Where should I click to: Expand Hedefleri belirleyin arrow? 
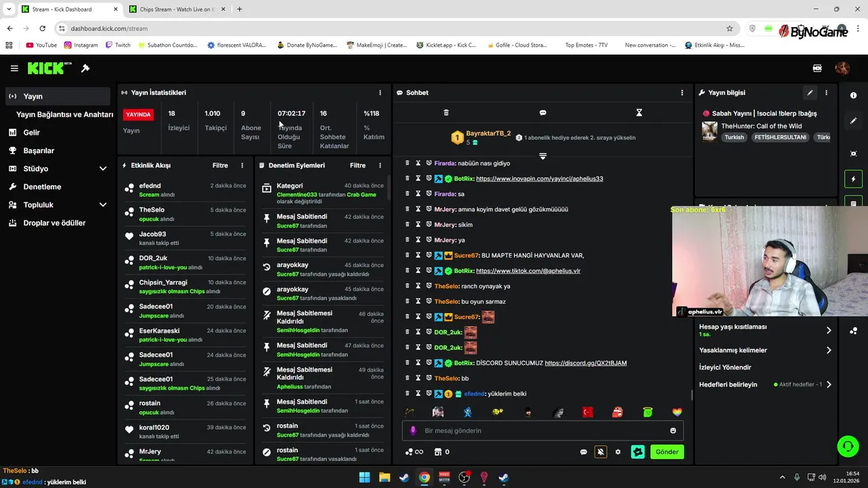click(828, 384)
